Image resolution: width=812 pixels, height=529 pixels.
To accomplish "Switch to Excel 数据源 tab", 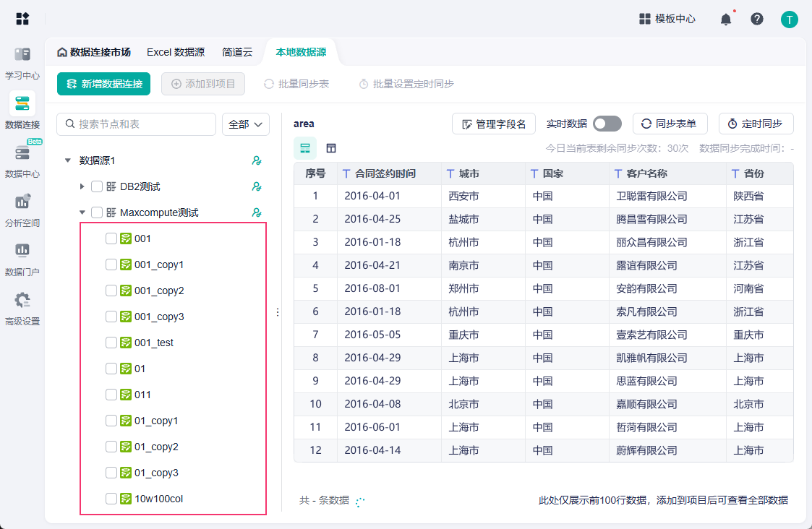I will [176, 52].
